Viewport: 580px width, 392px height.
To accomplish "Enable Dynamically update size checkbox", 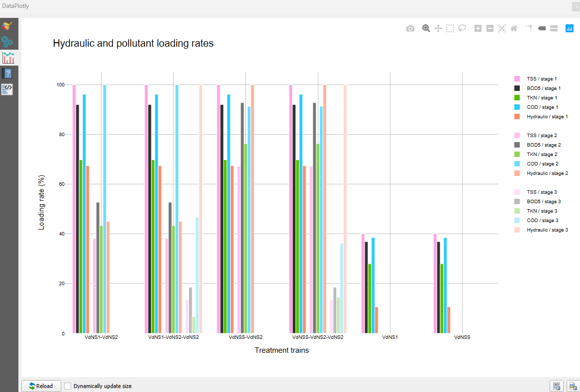I will pos(68,386).
